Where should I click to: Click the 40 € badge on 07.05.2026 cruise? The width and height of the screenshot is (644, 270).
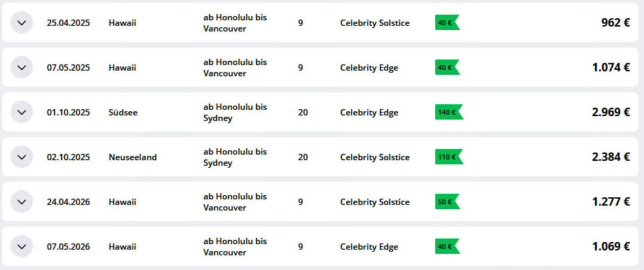tap(448, 246)
